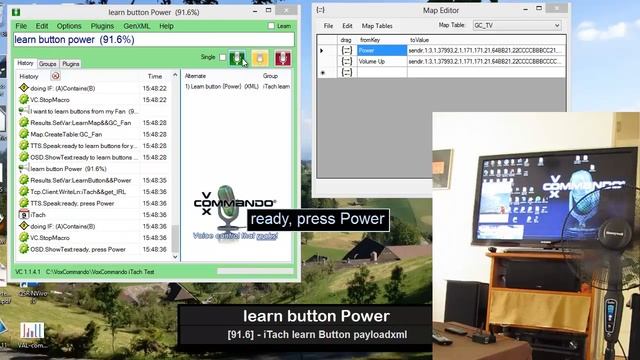Select 'OSD.ShowText:ready, press Power' history entry
This screenshot has width=640, height=360.
click(x=78, y=249)
